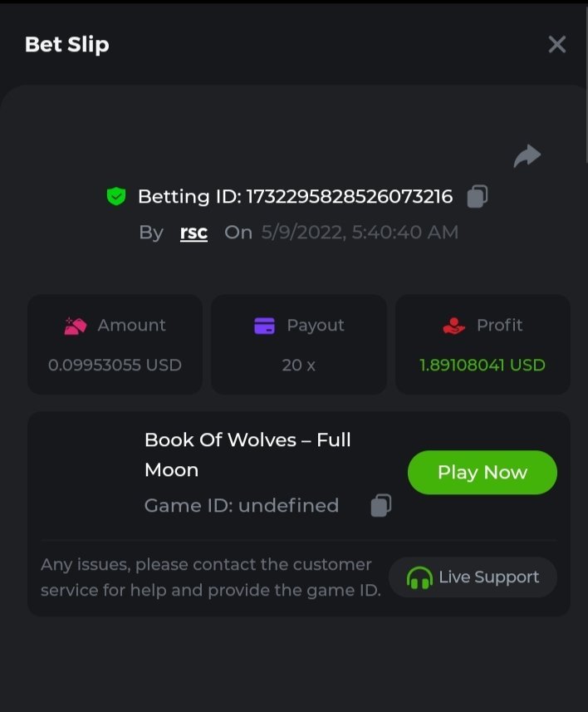Click the green verified shield icon
Screen dimensions: 588x712
pyautogui.click(x=115, y=197)
